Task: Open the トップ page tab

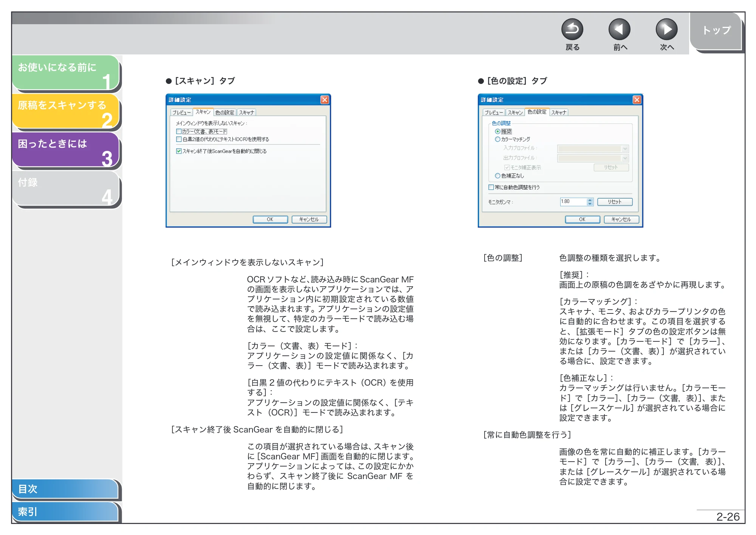Action: point(716,30)
